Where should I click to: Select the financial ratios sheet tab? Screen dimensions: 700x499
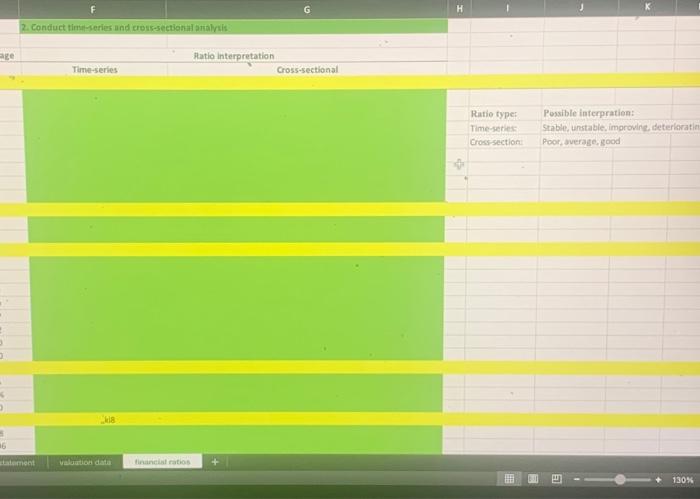point(162,462)
